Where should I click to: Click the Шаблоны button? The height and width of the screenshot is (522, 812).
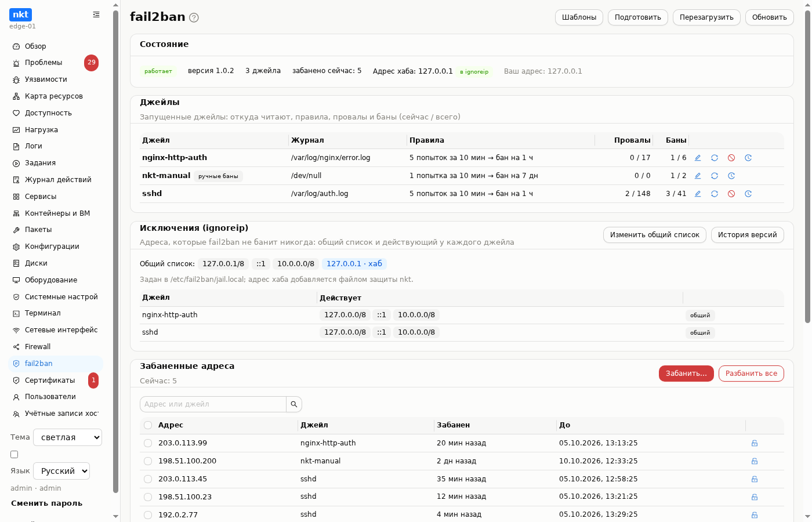(579, 17)
